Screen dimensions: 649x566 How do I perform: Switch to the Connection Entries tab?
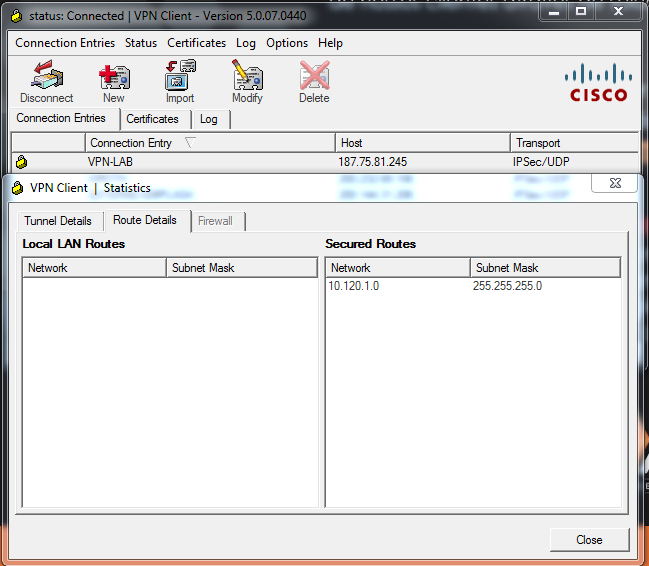click(65, 119)
